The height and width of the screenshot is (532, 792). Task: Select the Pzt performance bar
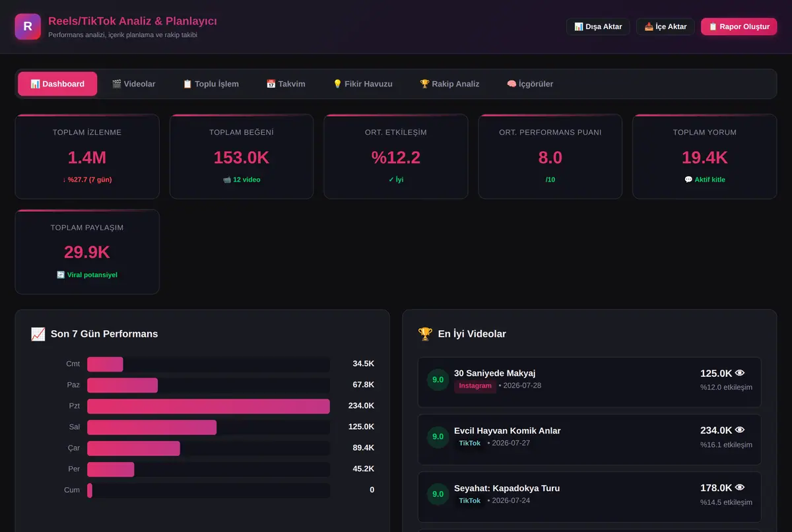[209, 406]
